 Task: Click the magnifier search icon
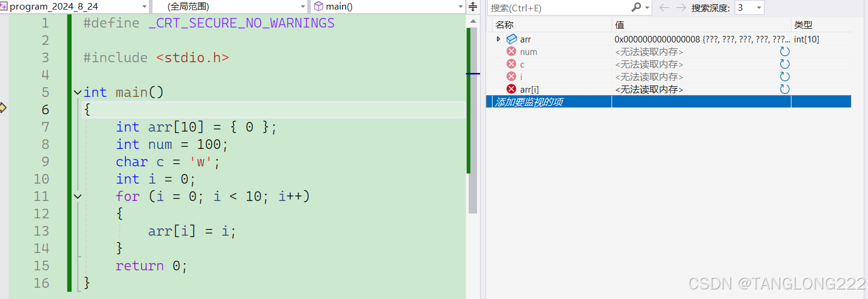636,7
